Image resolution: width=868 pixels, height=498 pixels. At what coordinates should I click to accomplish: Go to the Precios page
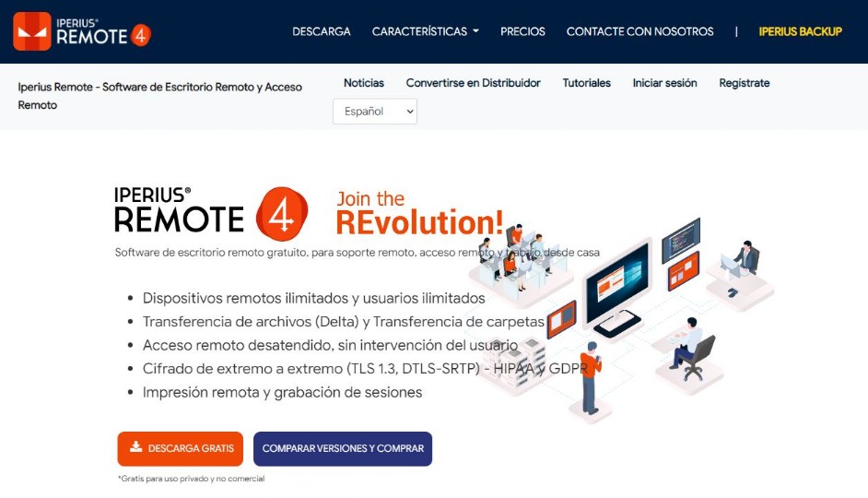click(x=522, y=31)
